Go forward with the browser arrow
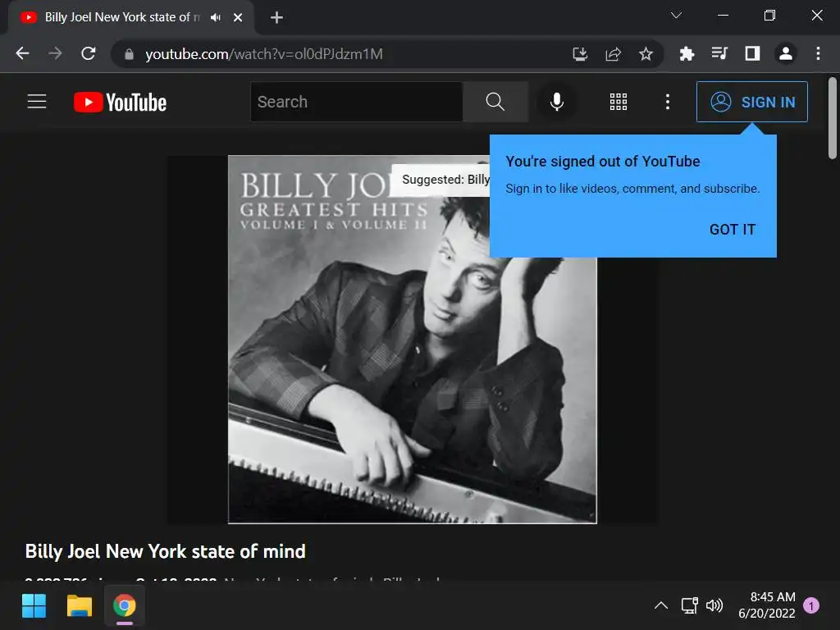 55,53
